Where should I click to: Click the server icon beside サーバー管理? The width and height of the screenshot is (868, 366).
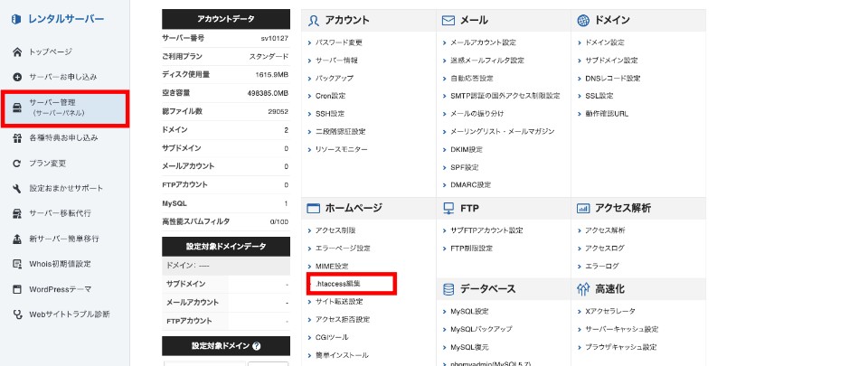[x=17, y=108]
